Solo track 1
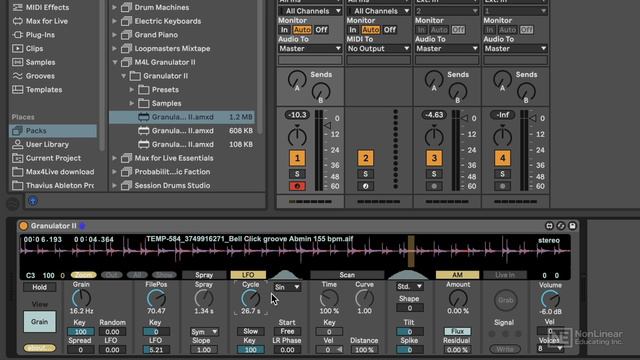This screenshot has height=360, width=640. (x=297, y=174)
